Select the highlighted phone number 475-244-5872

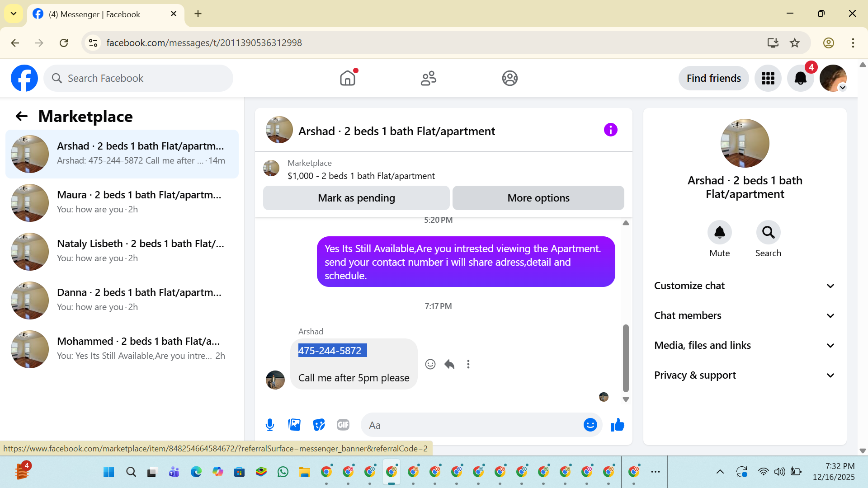pyautogui.click(x=332, y=351)
